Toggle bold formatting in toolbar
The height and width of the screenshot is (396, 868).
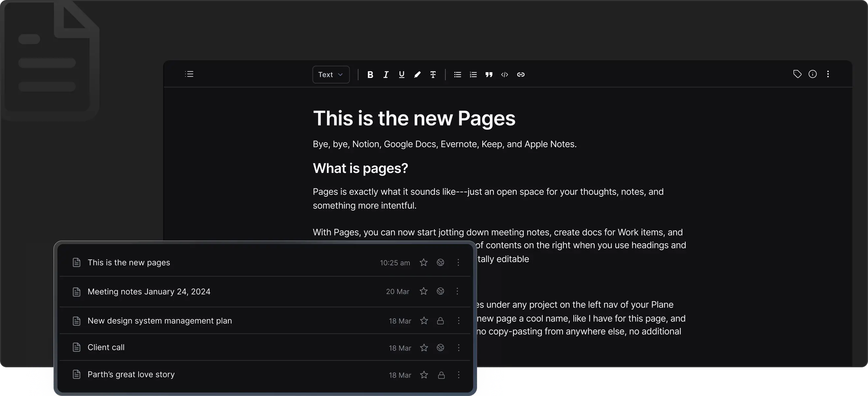[370, 75]
